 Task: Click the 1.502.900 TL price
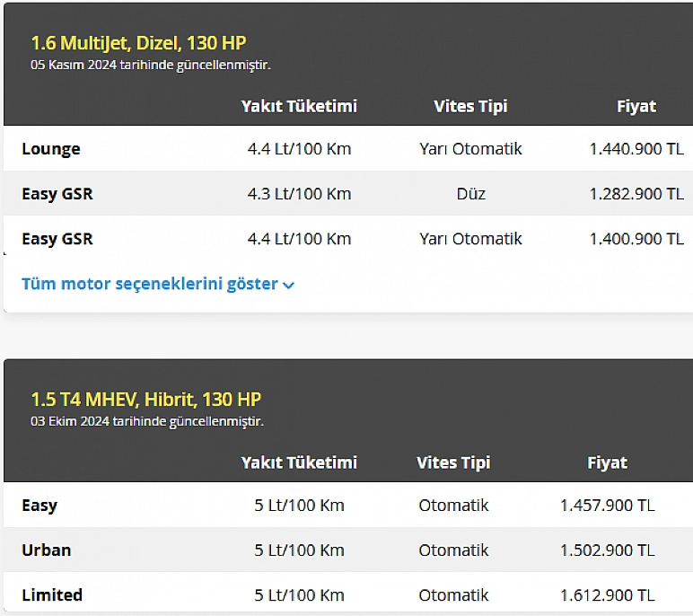(607, 550)
